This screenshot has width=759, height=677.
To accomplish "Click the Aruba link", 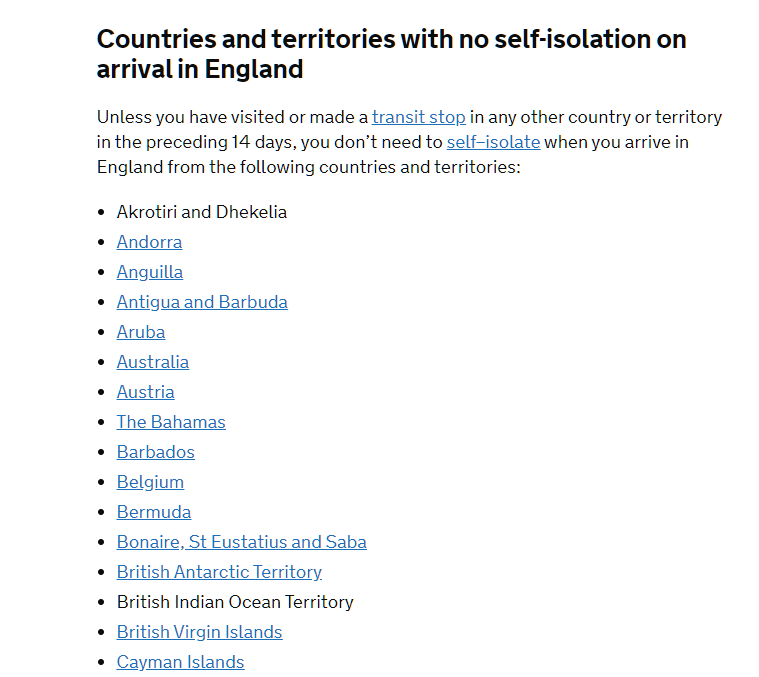I will (x=140, y=332).
